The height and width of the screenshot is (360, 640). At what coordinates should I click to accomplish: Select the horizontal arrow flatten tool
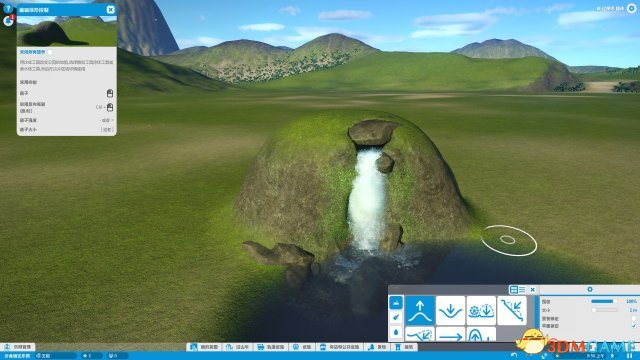pos(450,334)
